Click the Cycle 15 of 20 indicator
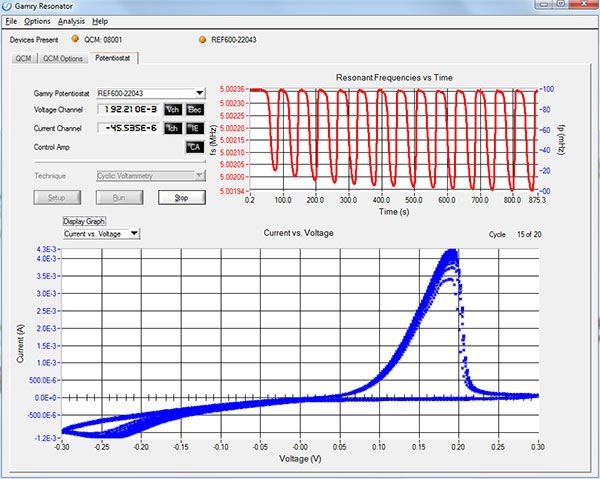Screen dimensions: 600x479 pos(515,234)
